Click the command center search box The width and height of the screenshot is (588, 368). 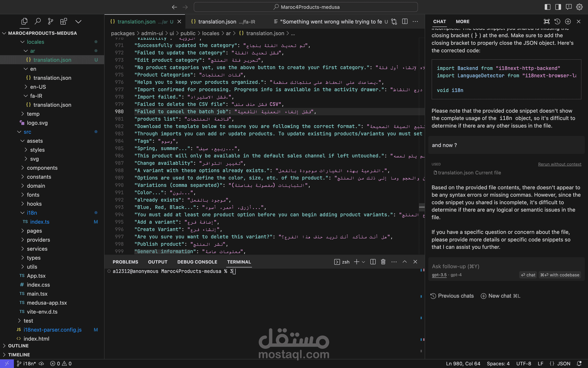coord(306,7)
